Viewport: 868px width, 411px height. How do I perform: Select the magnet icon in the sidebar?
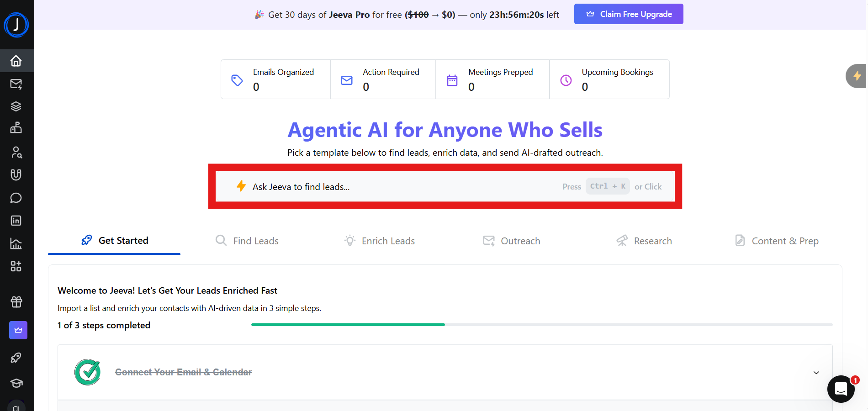pos(16,174)
